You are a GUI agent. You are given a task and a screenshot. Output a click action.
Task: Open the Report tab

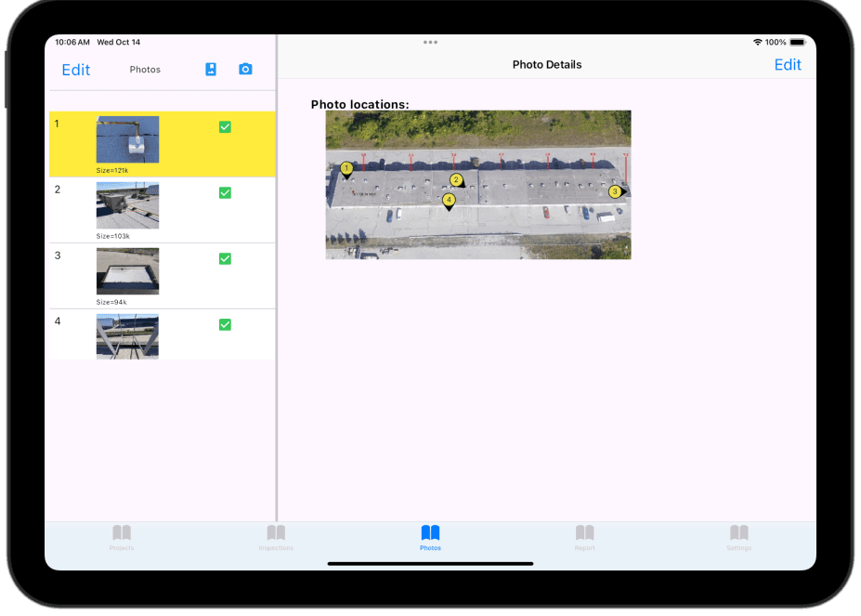[x=585, y=538]
